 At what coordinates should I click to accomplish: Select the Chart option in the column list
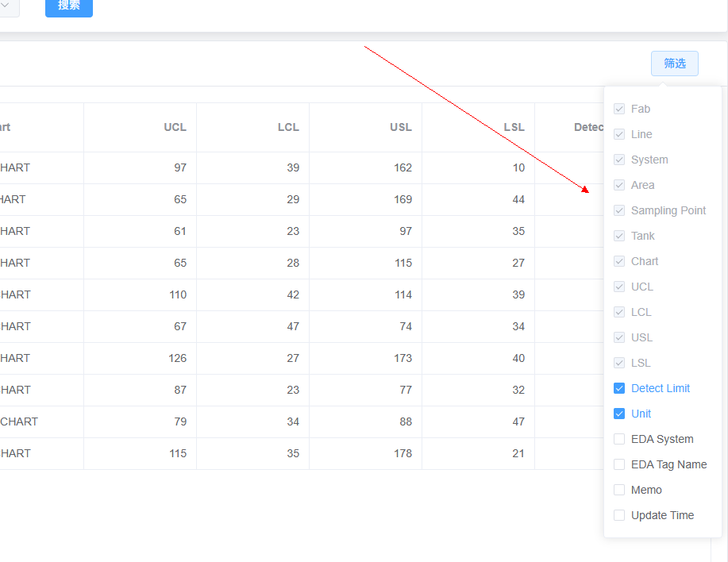619,261
